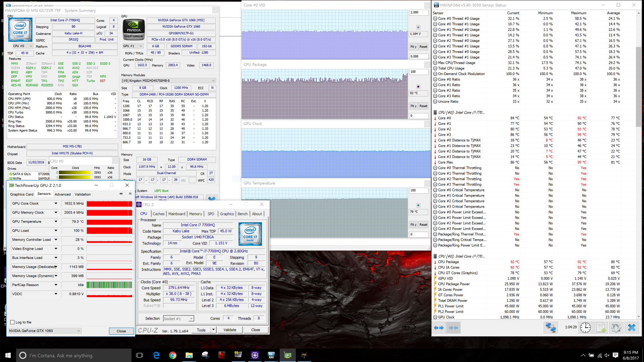Open Action Center notification icon
The width and height of the screenshot is (644, 362).
(615, 355)
